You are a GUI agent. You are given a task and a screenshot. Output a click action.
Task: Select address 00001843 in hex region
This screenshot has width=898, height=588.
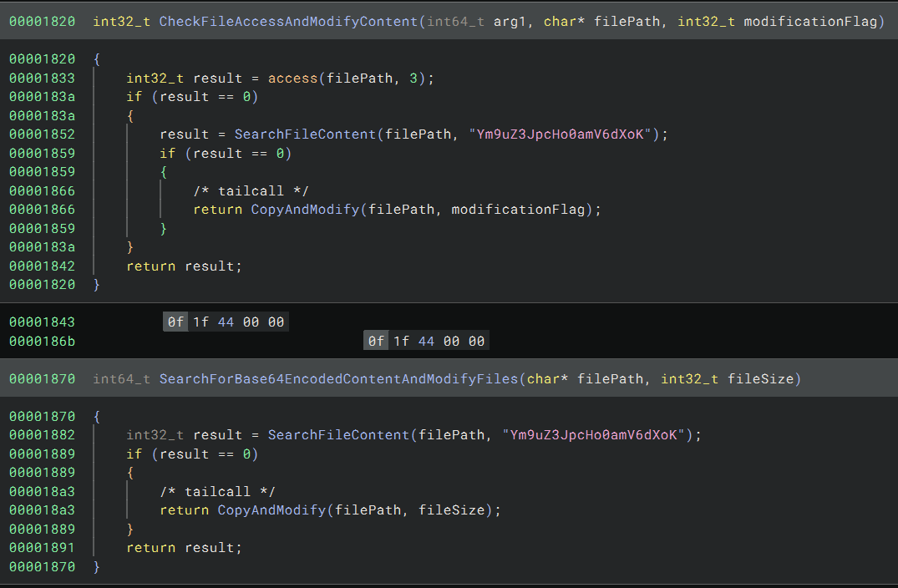point(42,322)
